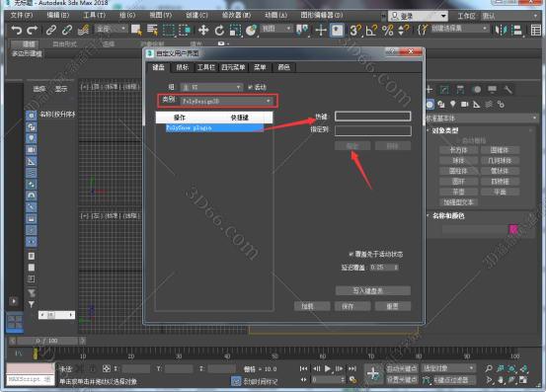Screen dimensions: 546x392
Task: Open the selection filter dropdown in the toolbar
Action: (x=111, y=29)
